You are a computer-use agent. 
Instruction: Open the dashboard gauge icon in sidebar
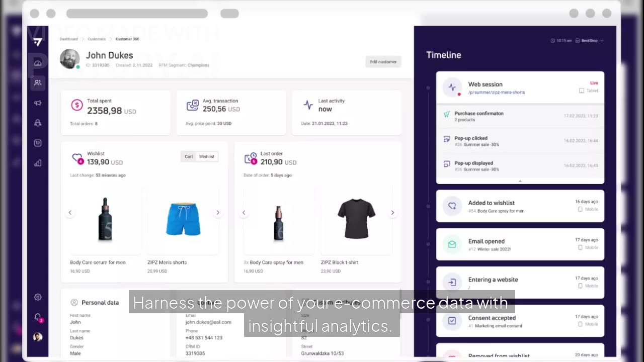(38, 63)
